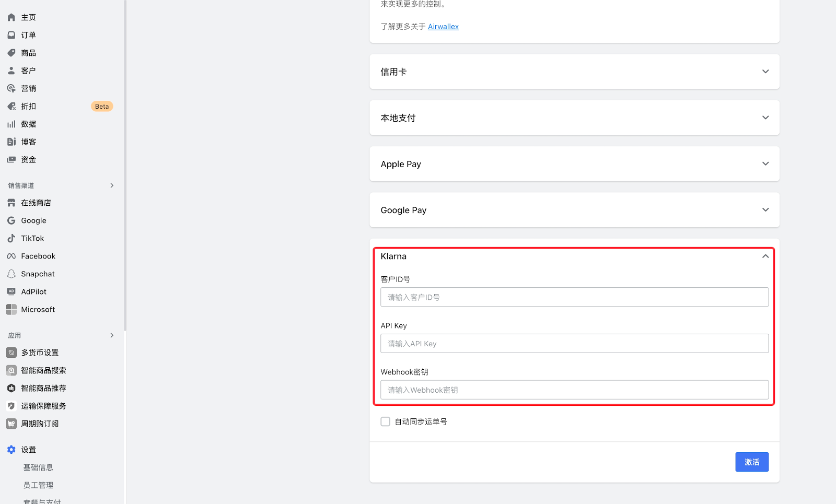Open the Microsoft channel icon

11,309
